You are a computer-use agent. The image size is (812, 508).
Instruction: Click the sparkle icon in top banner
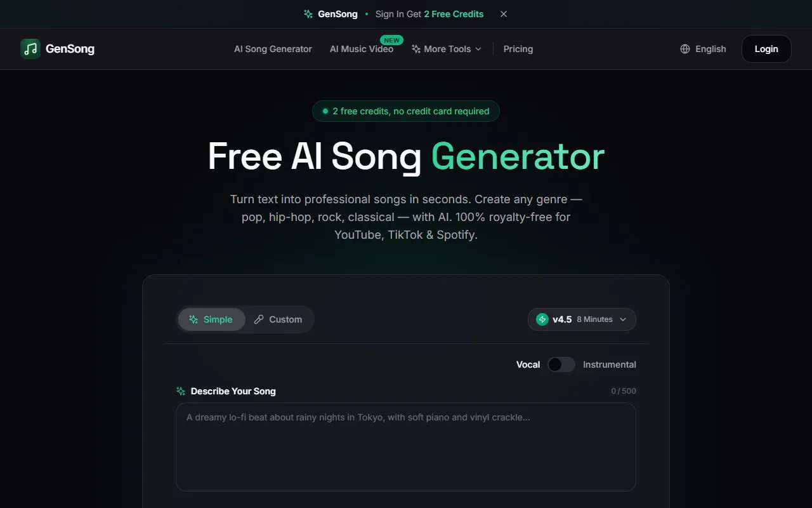tap(308, 14)
